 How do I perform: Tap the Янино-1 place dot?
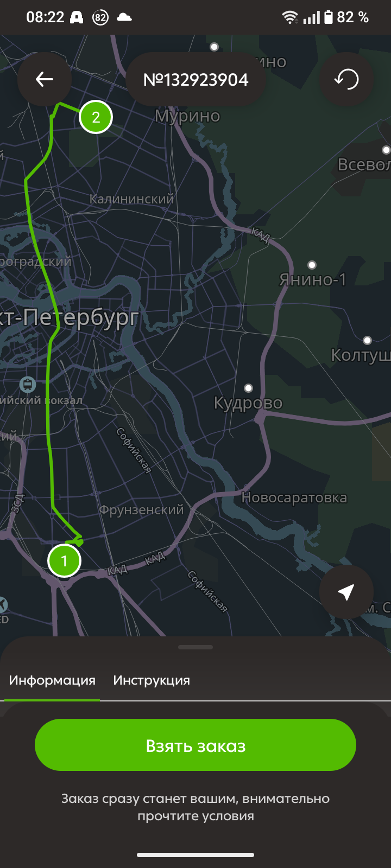pyautogui.click(x=312, y=265)
